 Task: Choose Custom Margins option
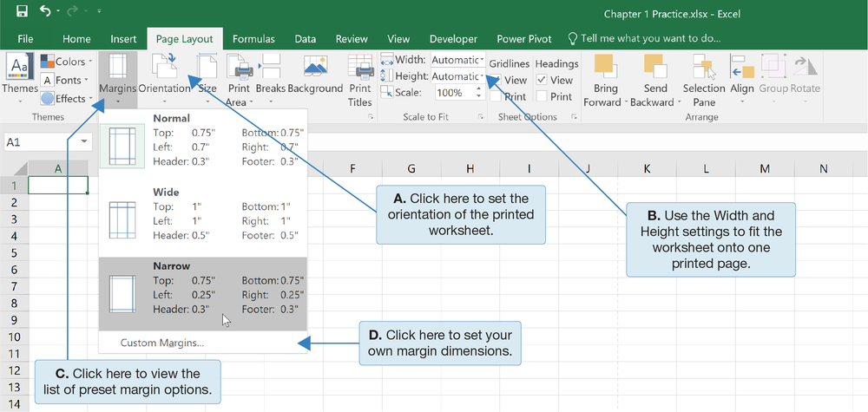[162, 343]
